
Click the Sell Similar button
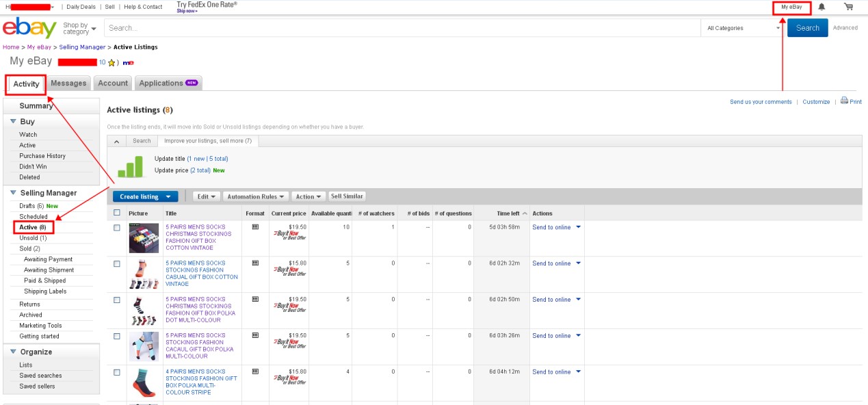pyautogui.click(x=347, y=196)
